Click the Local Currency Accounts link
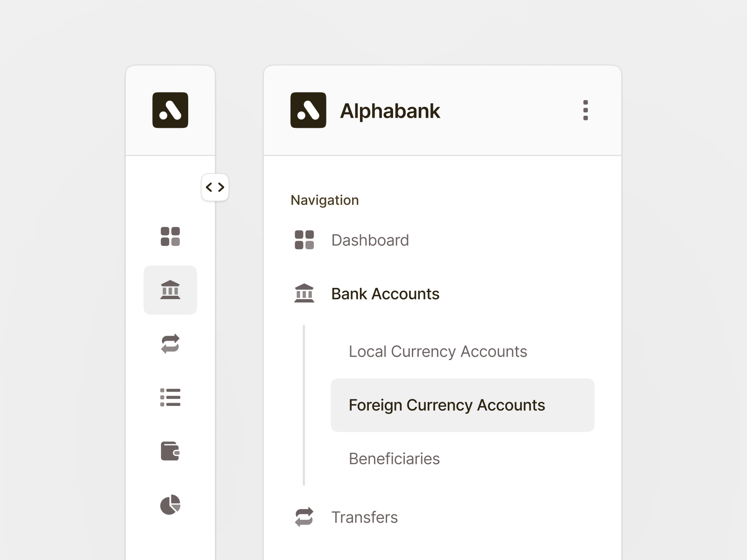Screen dimensions: 747x560 [438, 351]
